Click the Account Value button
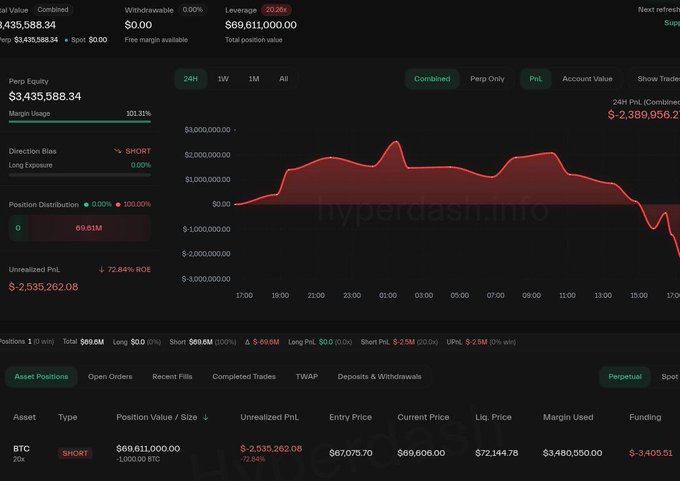Screen dimensions: 680x481 (587, 79)
